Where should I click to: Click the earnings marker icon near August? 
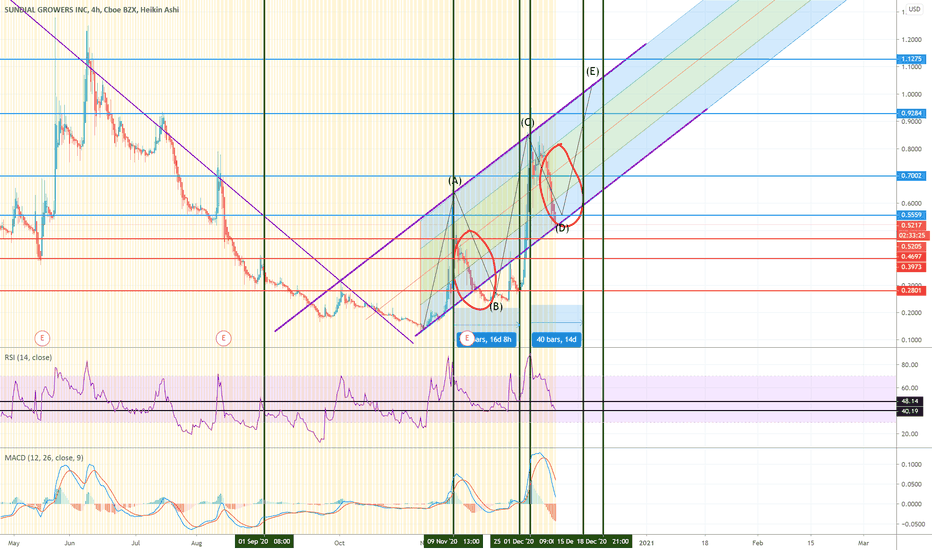223,338
